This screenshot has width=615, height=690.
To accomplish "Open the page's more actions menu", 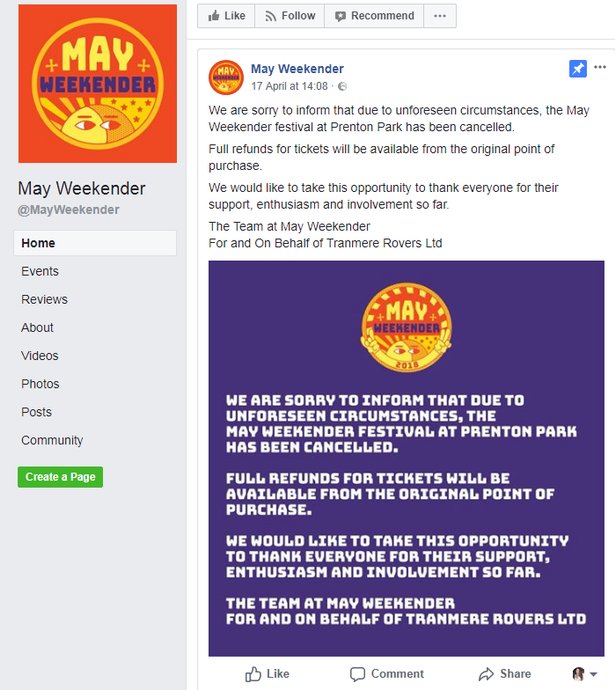I will (x=439, y=16).
